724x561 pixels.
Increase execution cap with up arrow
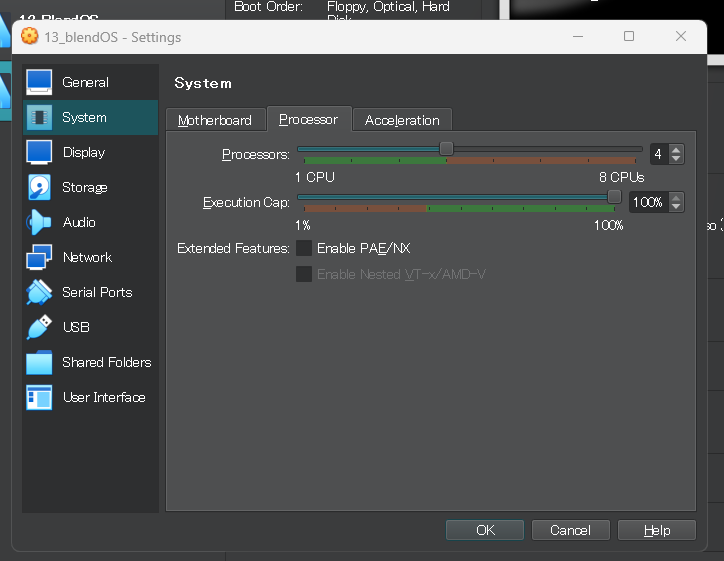(x=676, y=198)
